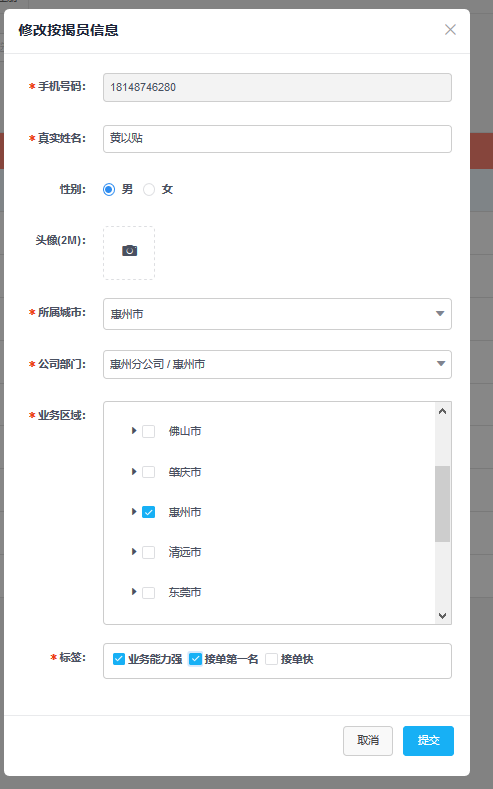Click the 真实姓名 input field
This screenshot has height=789, width=493.
click(x=277, y=139)
